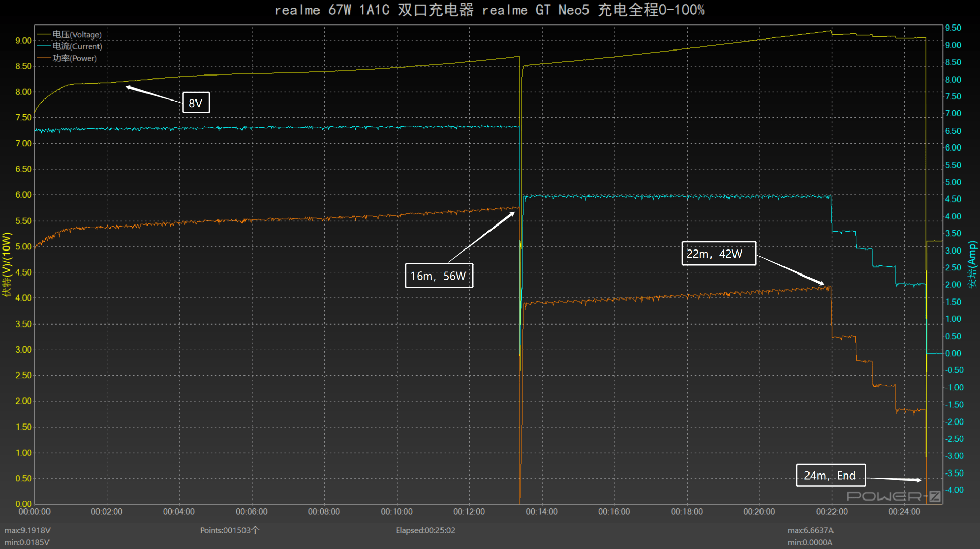Click the min:0.0000A status value

click(810, 542)
